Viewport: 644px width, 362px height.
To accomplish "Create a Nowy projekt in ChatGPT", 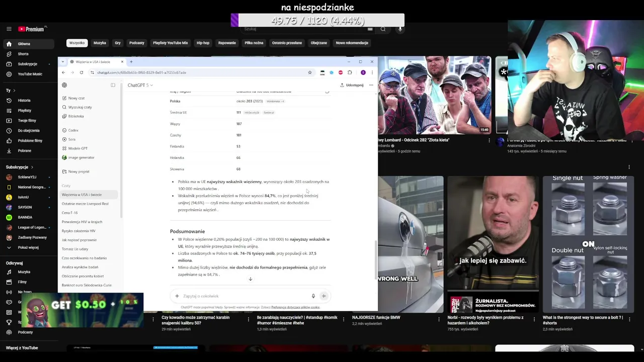I will [78, 171].
